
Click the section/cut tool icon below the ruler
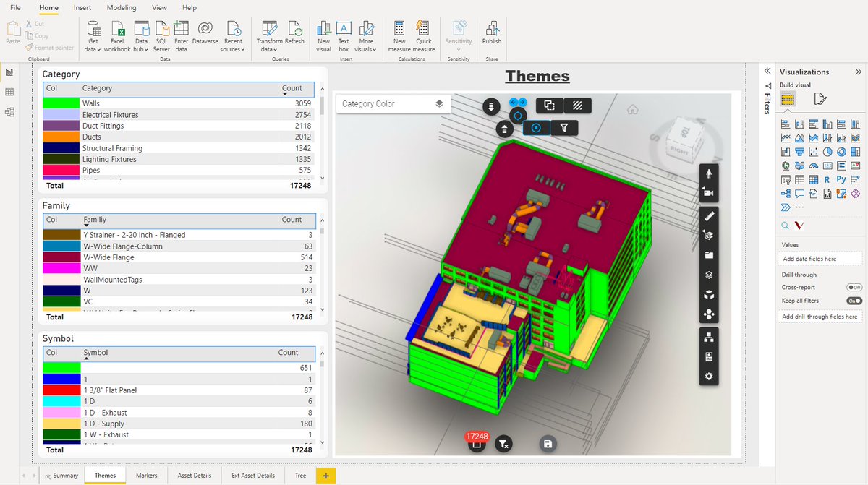(709, 235)
